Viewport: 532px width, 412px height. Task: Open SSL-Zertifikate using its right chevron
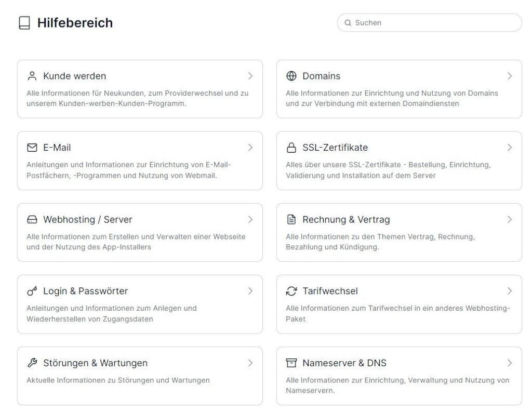point(510,148)
